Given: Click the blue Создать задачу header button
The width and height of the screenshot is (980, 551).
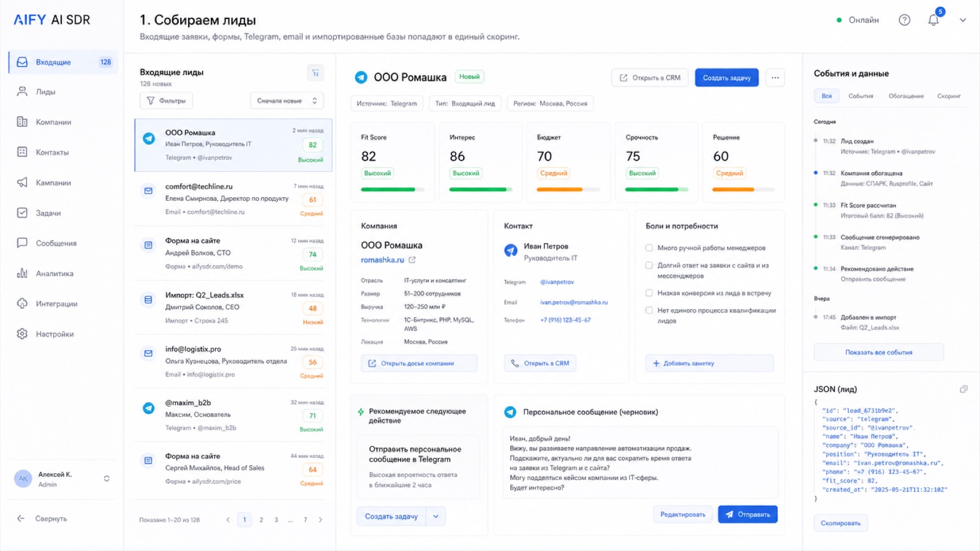Looking at the screenshot, I should tap(726, 78).
